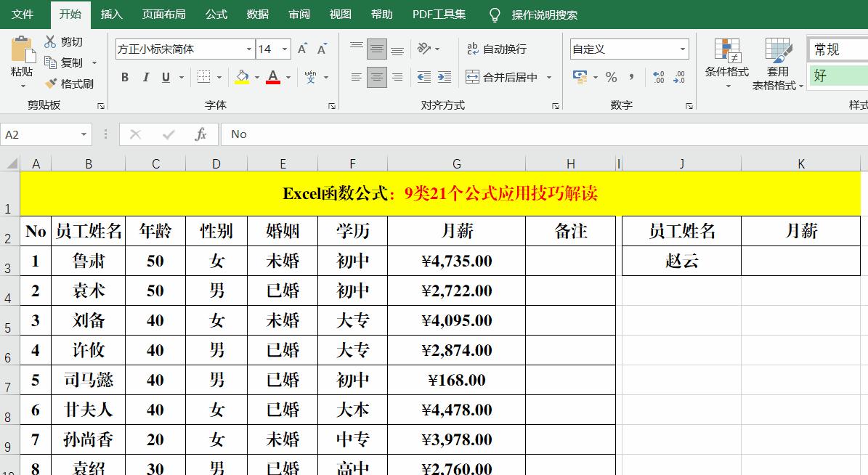Select cell with ¥4,735.00
Screen dimensions: 868x475
tap(457, 261)
